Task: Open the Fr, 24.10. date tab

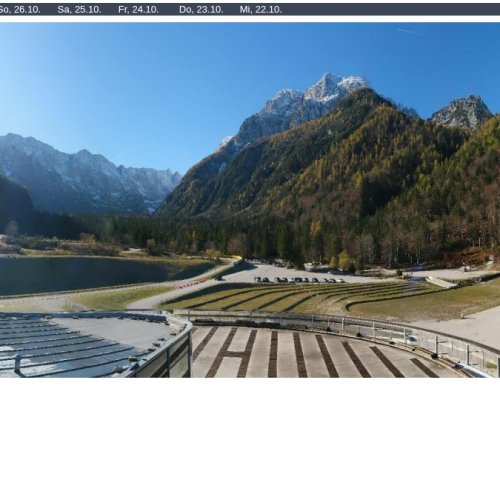Action: pyautogui.click(x=138, y=10)
